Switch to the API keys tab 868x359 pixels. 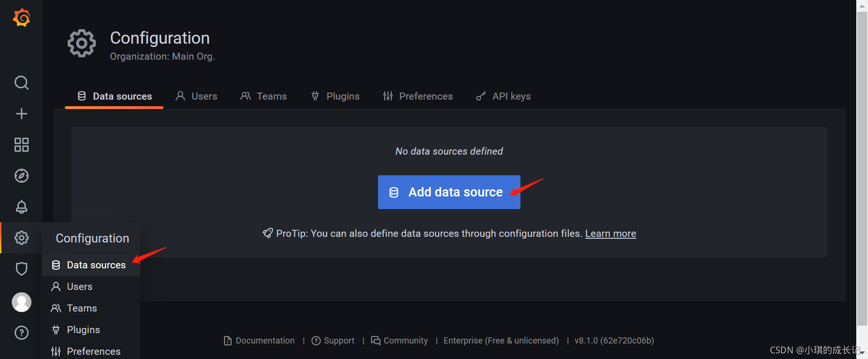(503, 96)
